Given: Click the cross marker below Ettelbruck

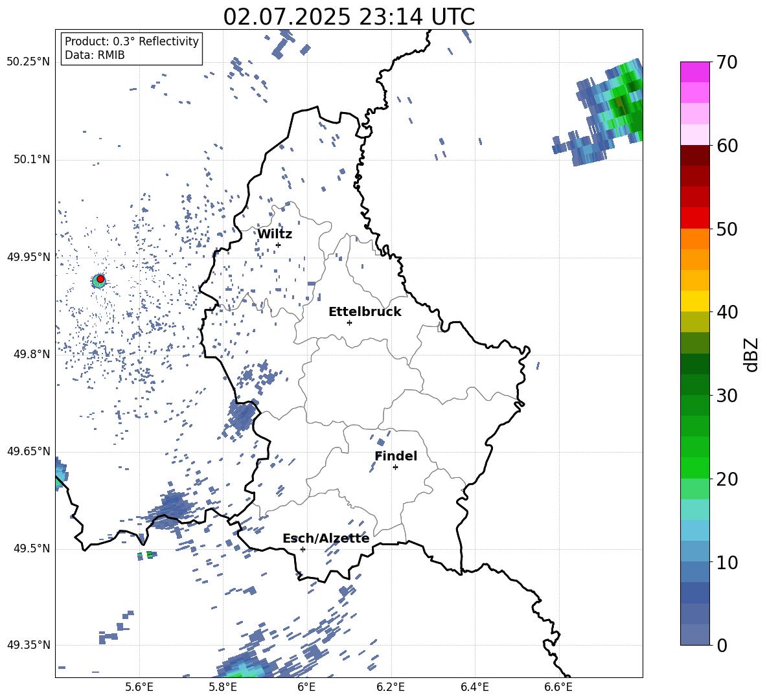Looking at the screenshot, I should [349, 322].
